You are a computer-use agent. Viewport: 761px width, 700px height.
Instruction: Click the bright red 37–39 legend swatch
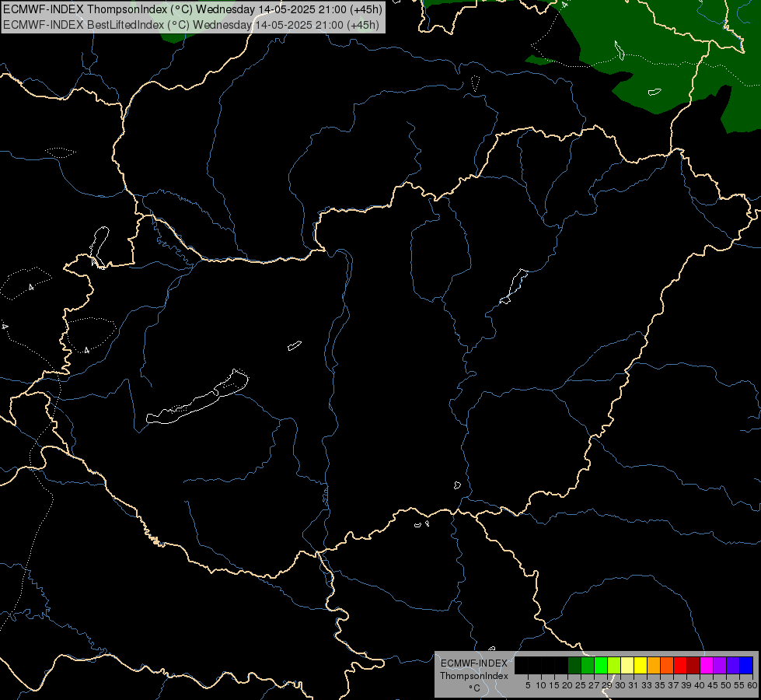tap(680, 665)
